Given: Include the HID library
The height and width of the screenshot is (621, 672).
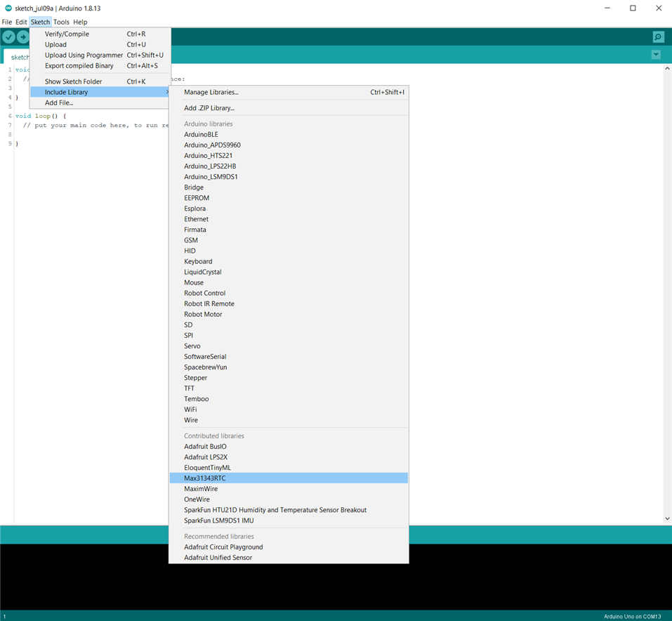Looking at the screenshot, I should pyautogui.click(x=289, y=251).
